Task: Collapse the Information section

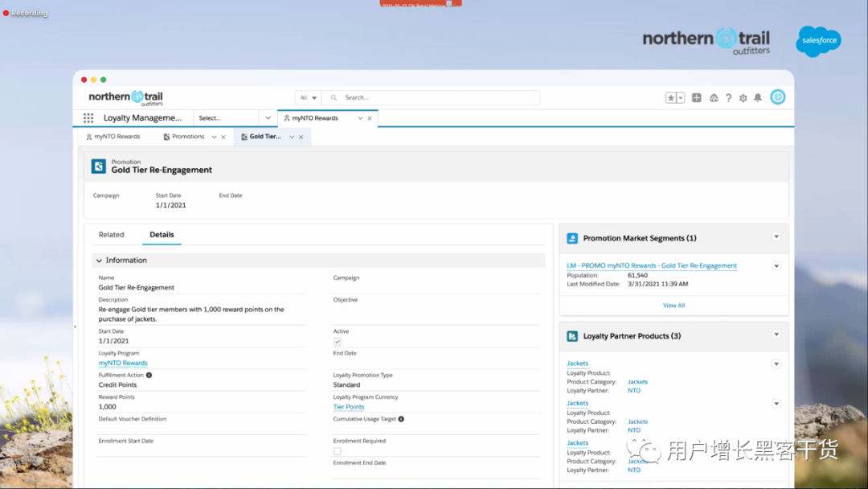Action: pos(99,261)
